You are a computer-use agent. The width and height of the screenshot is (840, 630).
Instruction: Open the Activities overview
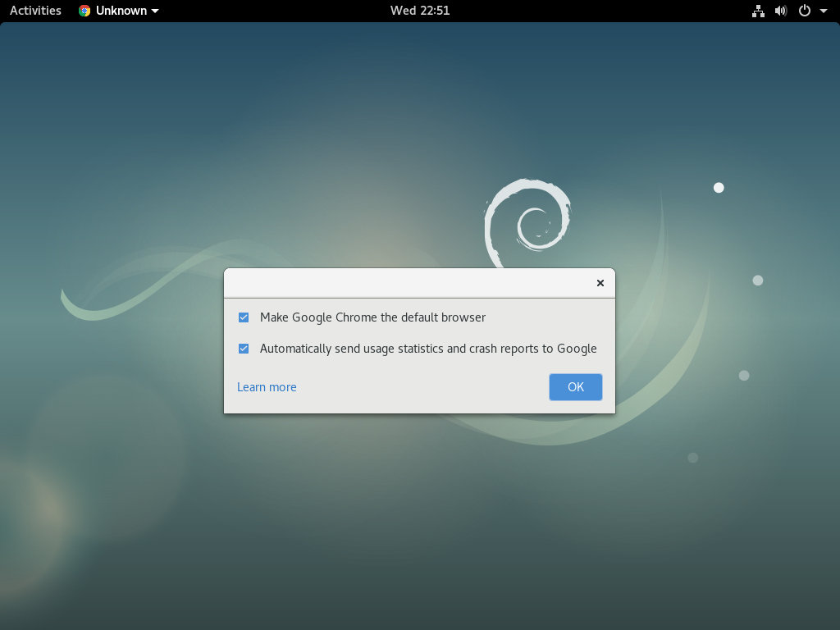pos(35,11)
